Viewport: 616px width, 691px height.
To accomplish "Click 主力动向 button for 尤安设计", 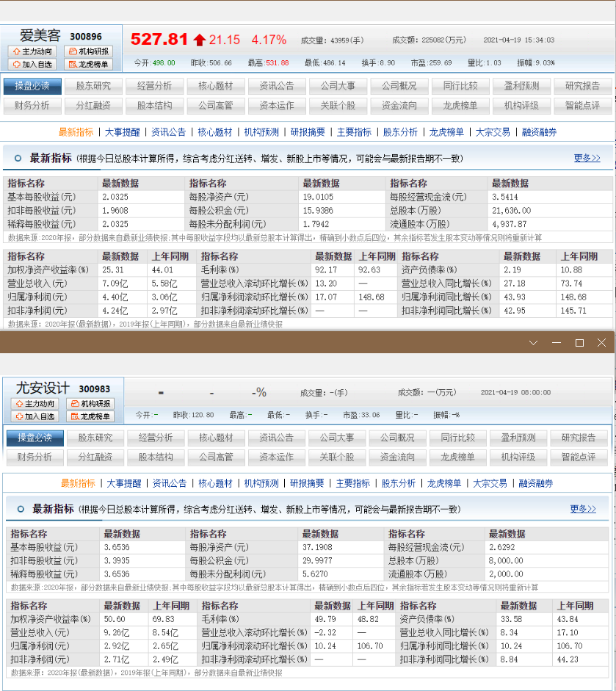I will (x=35, y=404).
